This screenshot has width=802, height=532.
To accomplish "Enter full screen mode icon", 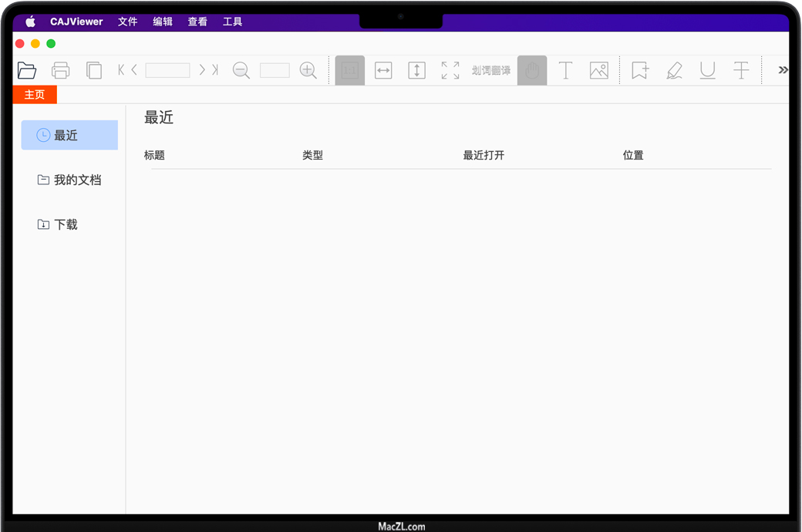I will tap(450, 70).
